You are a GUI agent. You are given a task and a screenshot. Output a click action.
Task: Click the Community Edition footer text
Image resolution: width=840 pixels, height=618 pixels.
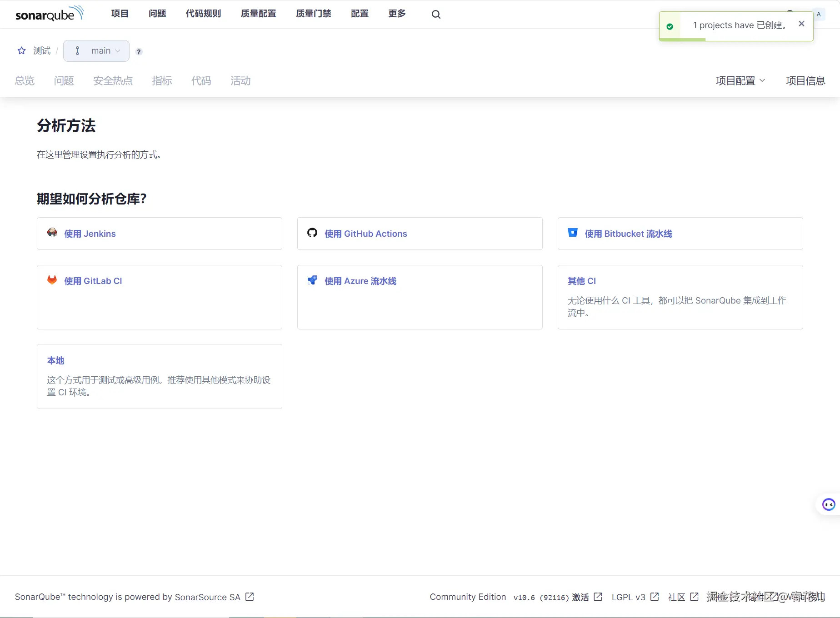point(468,597)
